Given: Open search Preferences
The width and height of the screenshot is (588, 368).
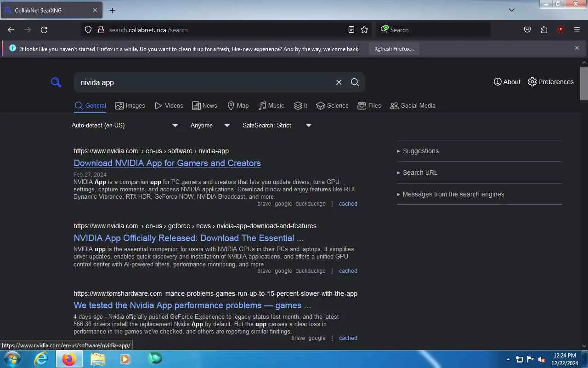Looking at the screenshot, I should point(551,82).
